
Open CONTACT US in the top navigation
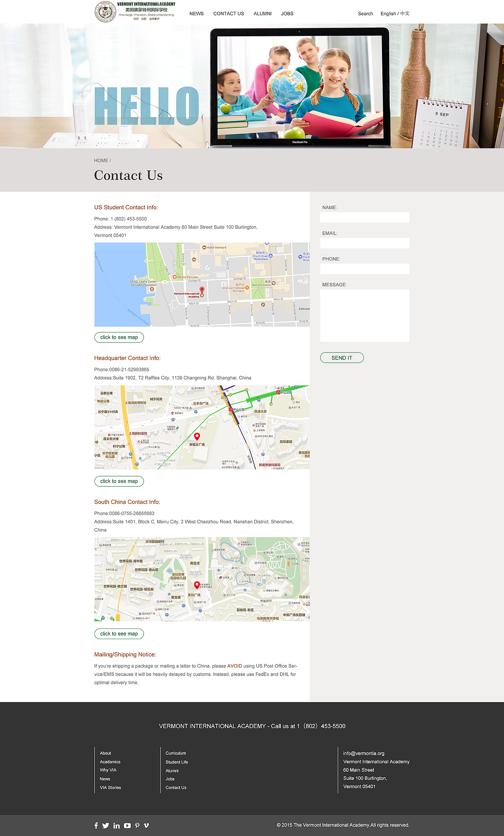pos(229,13)
